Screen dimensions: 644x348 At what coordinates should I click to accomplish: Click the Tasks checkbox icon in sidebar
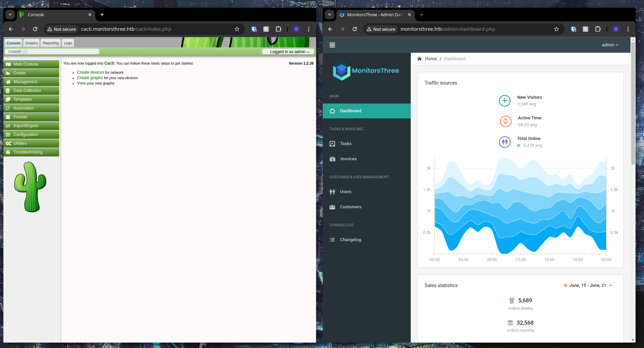[332, 144]
